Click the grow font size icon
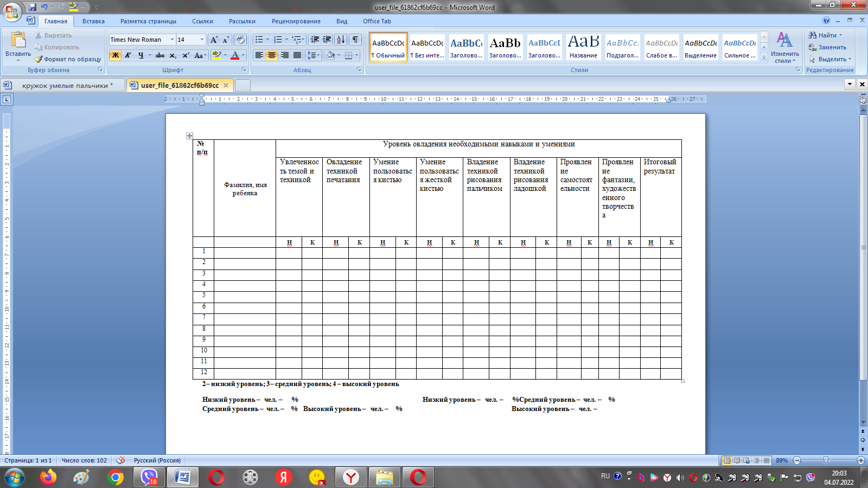 pyautogui.click(x=214, y=40)
